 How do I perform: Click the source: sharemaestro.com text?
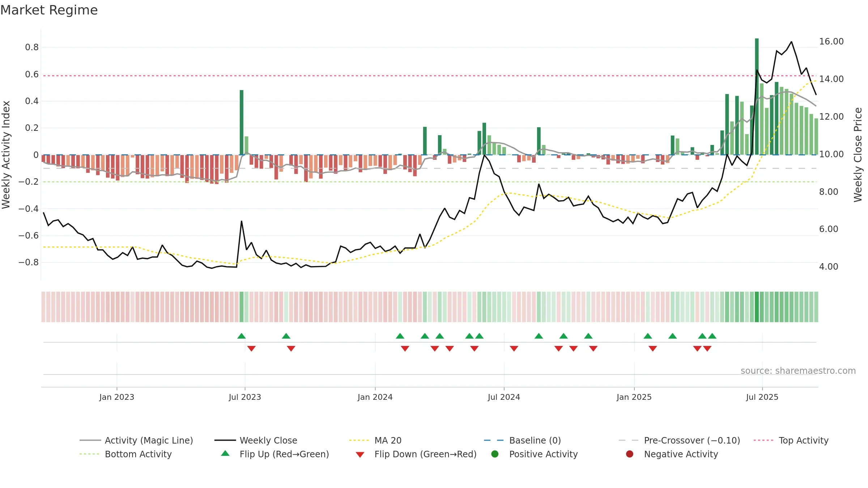pos(798,371)
